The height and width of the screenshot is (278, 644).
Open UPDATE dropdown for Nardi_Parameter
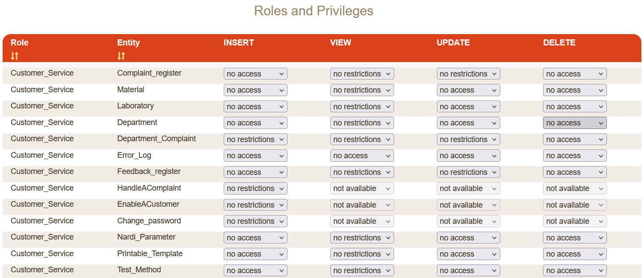[468, 238]
